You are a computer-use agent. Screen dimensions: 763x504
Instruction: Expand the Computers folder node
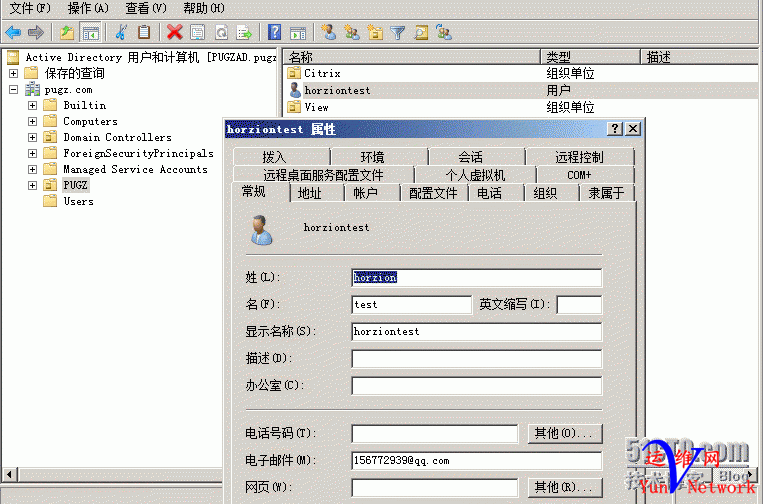33,121
